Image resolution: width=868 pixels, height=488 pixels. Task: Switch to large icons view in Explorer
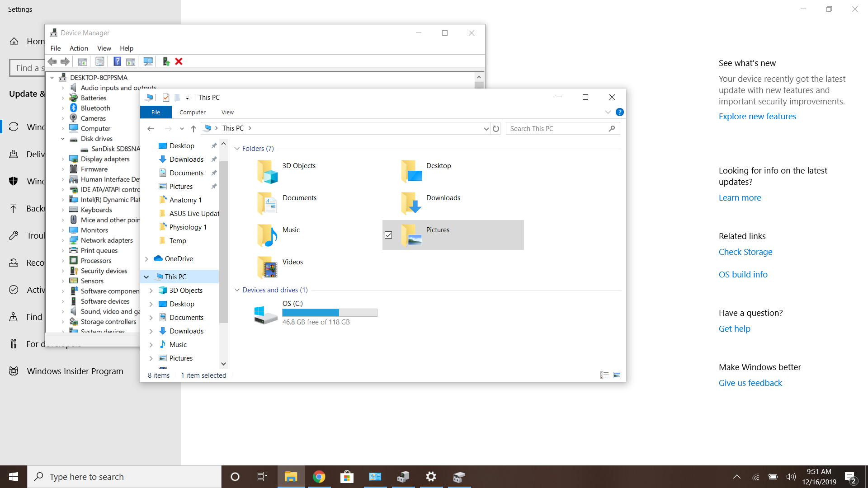coord(617,375)
